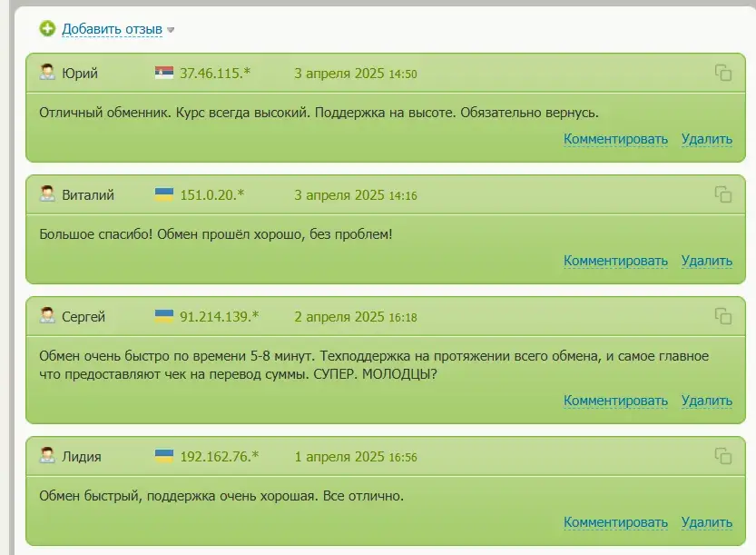This screenshot has width=756, height=555.
Task: Delete Юрий's review
Action: tap(706, 139)
